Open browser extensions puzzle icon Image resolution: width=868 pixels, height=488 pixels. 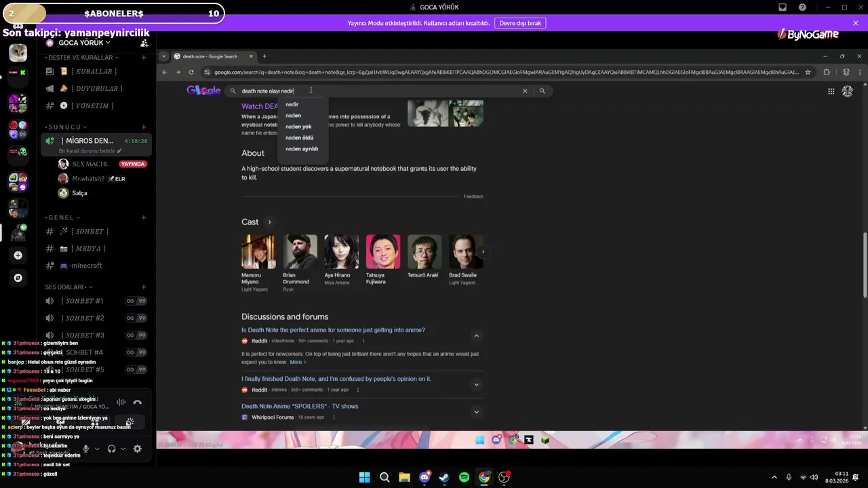pyautogui.click(x=827, y=72)
